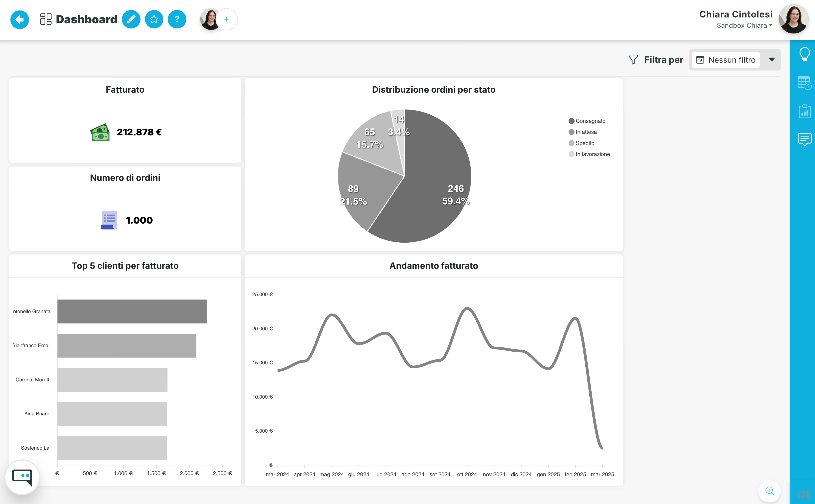Toggle the In lavorazione legend entry
Image resolution: width=815 pixels, height=504 pixels.
point(592,154)
